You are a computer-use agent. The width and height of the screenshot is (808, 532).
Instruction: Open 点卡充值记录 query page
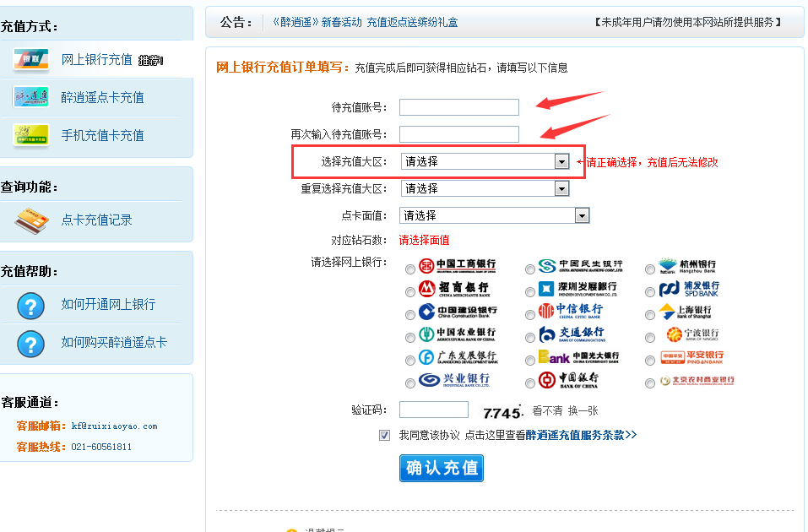coord(97,220)
